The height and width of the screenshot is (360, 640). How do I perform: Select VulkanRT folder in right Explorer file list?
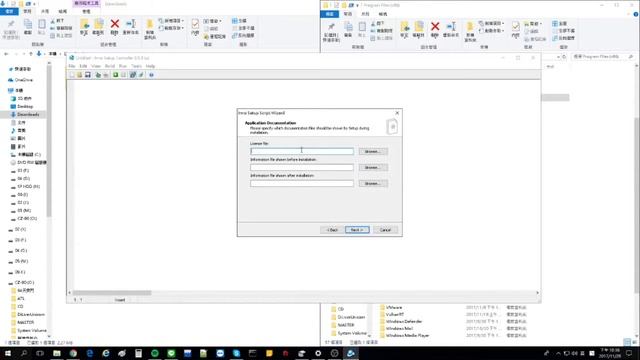point(392,315)
